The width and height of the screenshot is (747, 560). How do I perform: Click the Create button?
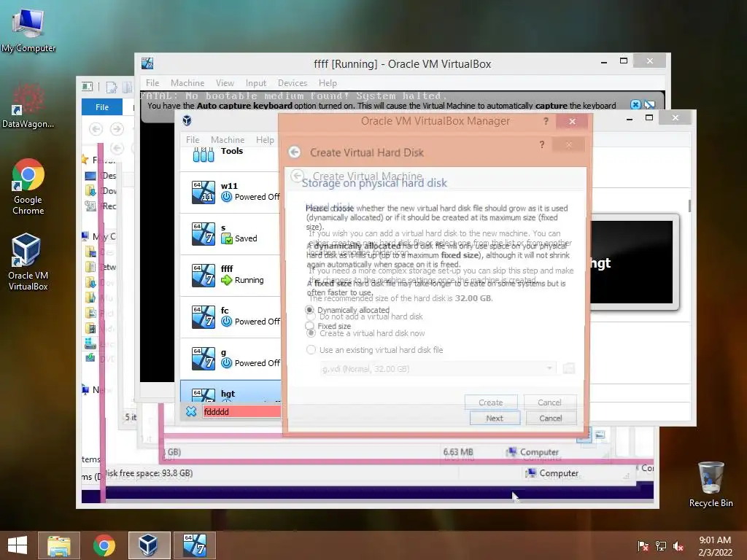491,402
